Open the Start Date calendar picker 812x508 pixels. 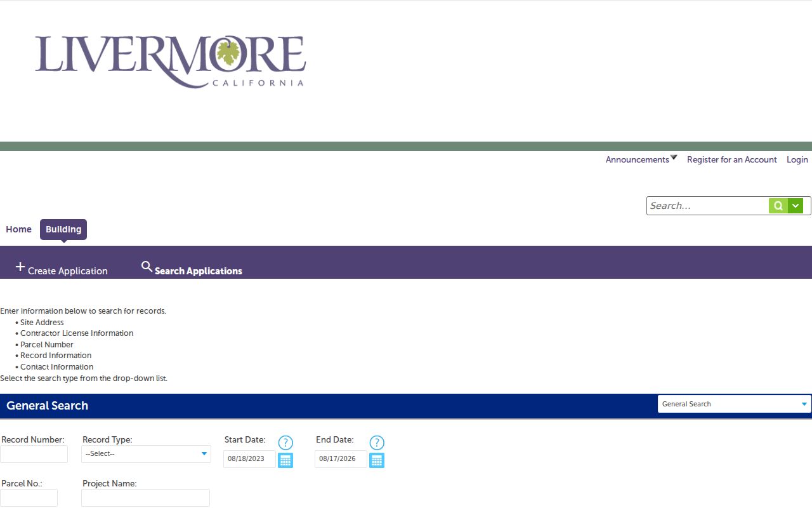pos(285,460)
